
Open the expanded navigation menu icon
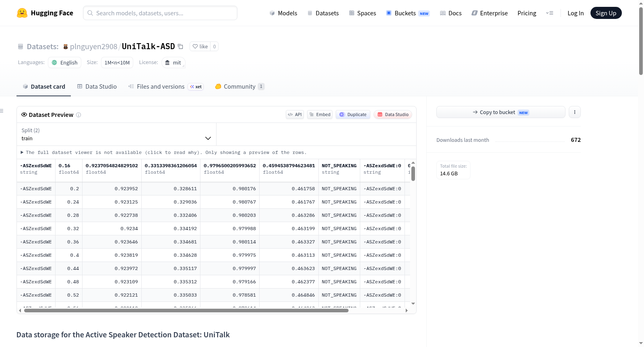click(x=549, y=13)
